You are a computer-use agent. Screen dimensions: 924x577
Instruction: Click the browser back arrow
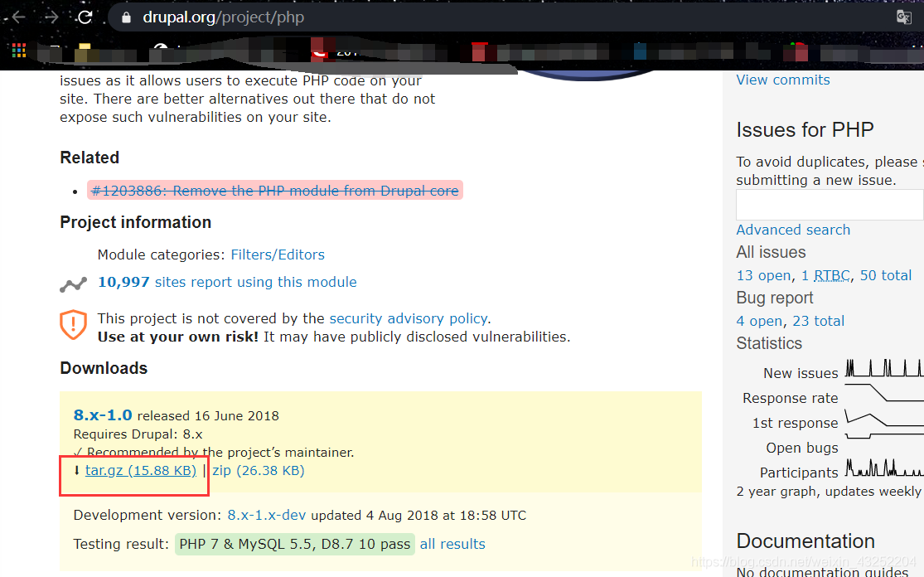pyautogui.click(x=18, y=17)
